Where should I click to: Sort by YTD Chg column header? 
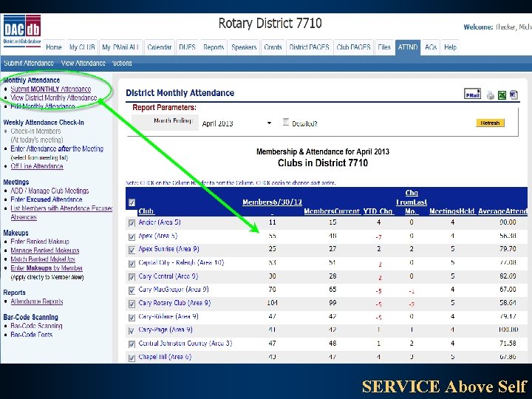[378, 211]
